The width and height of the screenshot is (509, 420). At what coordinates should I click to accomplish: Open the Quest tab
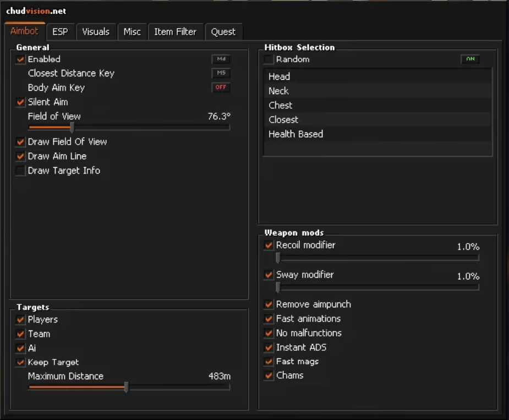click(x=223, y=32)
